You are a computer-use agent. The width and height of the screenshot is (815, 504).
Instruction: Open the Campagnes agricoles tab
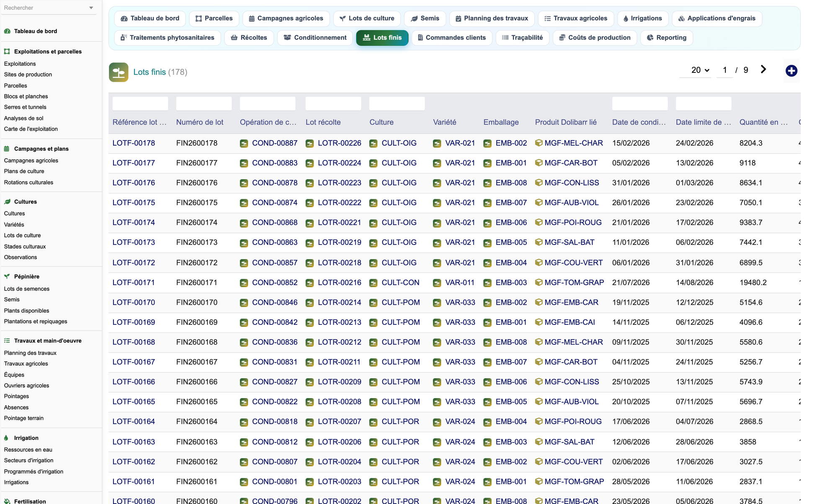[x=286, y=18]
